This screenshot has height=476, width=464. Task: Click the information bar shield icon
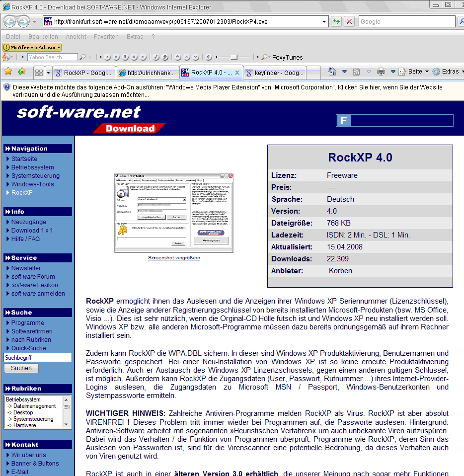pos(6,87)
